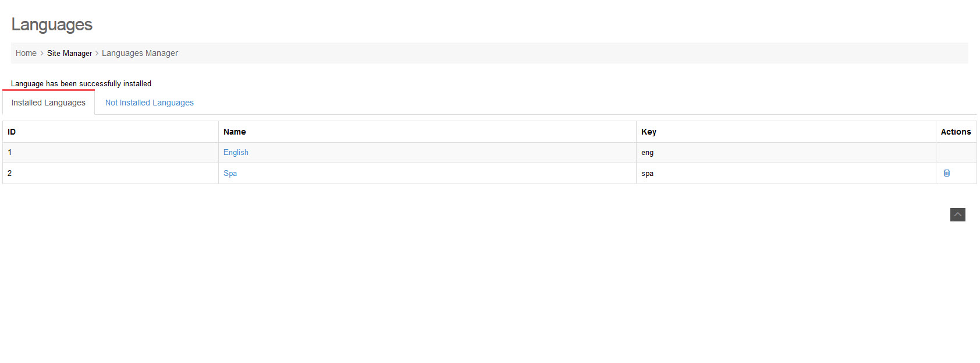Click the empty Actions cell for English
The height and width of the screenshot is (363, 980).
956,153
